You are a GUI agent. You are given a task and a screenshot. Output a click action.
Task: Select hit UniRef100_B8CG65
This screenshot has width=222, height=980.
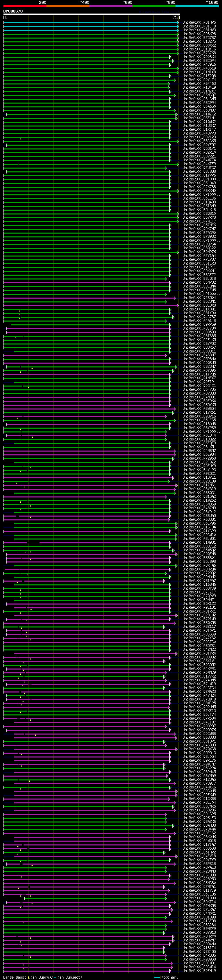click(x=199, y=141)
